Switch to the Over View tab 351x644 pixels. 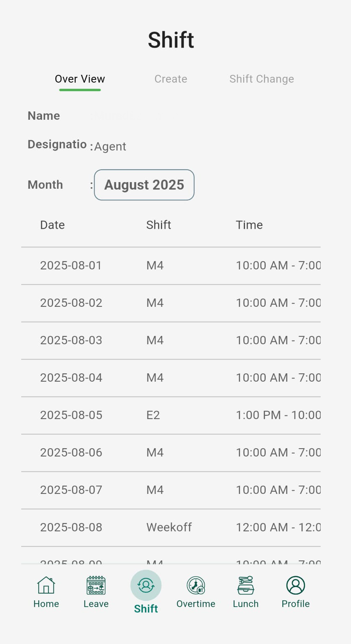[80, 79]
